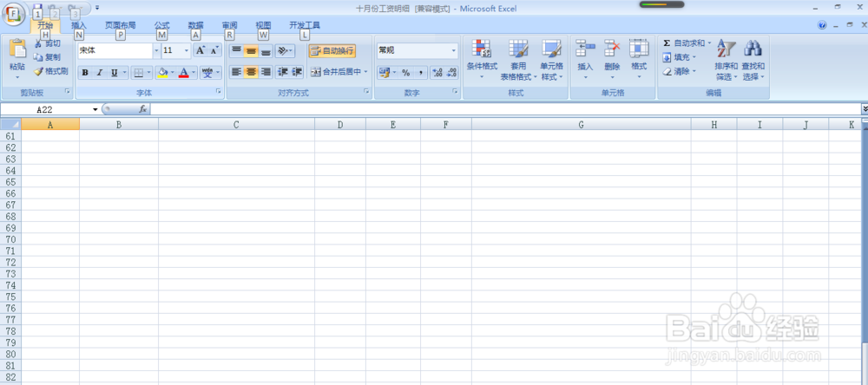Click the Copy (复制) button

(47, 57)
